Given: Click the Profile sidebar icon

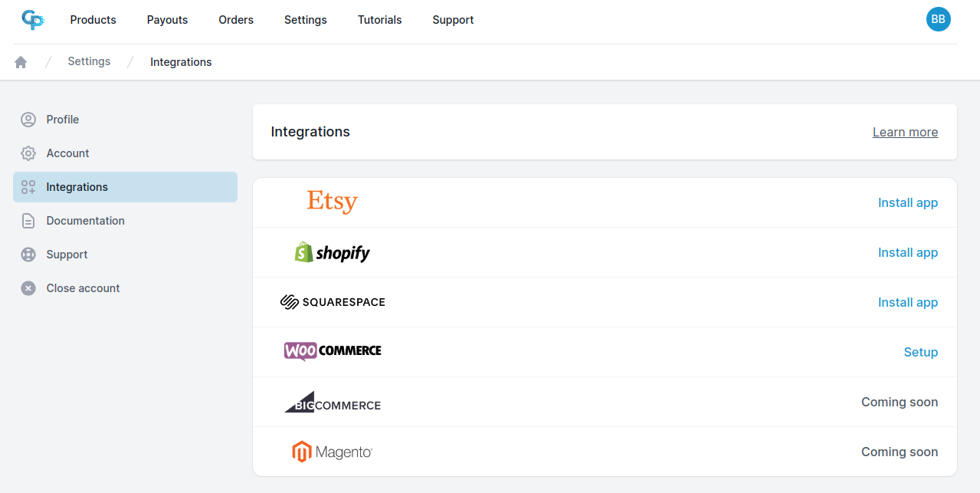Looking at the screenshot, I should (28, 119).
